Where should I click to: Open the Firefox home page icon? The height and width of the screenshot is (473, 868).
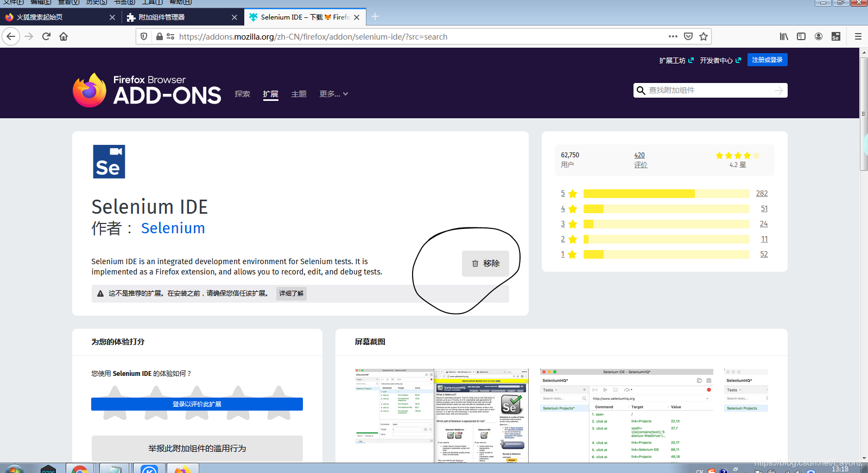[64, 36]
